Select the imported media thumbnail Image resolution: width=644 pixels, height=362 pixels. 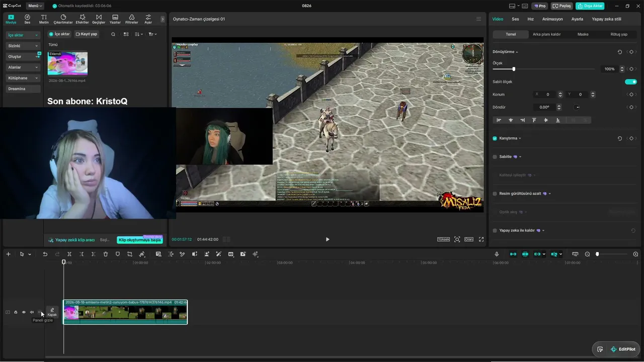67,63
